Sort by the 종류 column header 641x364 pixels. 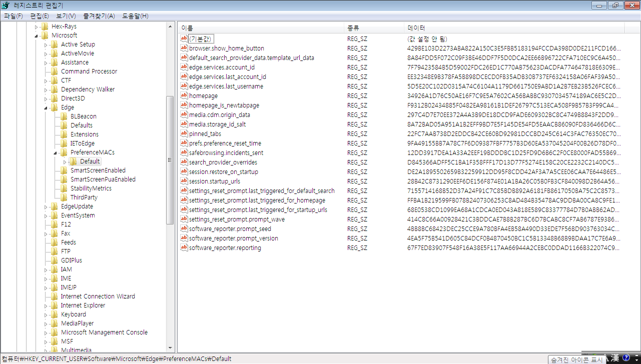(x=374, y=28)
